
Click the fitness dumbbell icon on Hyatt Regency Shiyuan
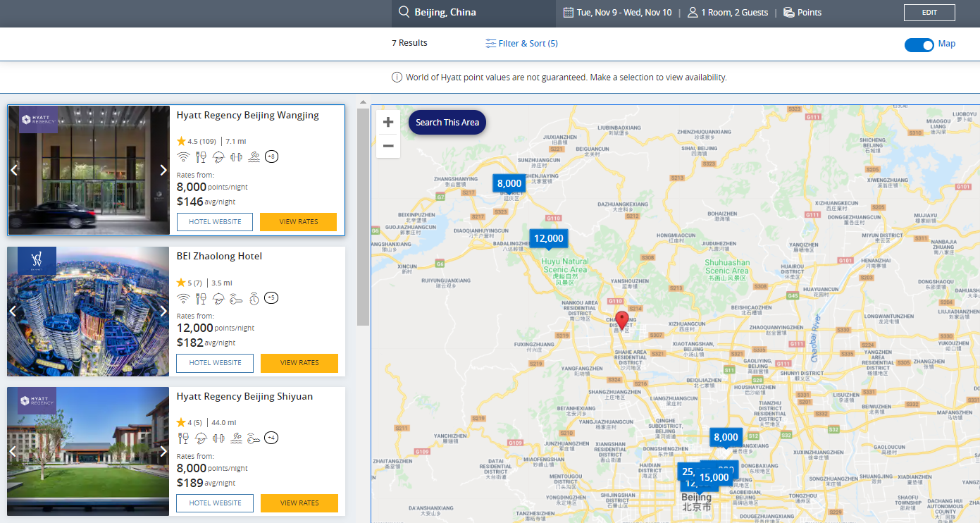[218, 438]
